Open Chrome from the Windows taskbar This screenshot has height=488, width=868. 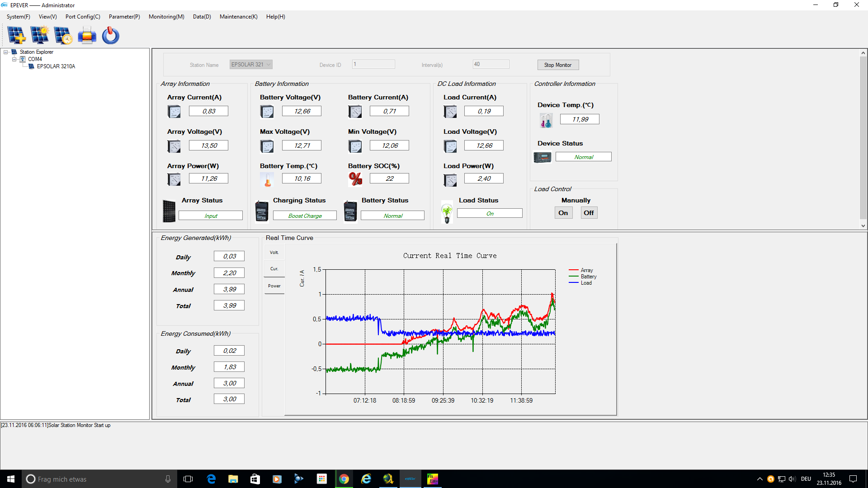tap(344, 479)
